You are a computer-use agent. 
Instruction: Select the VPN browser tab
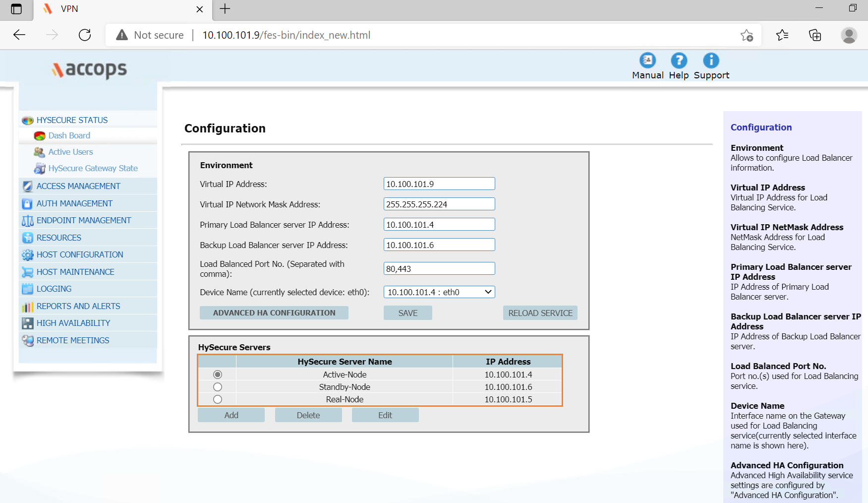click(x=122, y=9)
